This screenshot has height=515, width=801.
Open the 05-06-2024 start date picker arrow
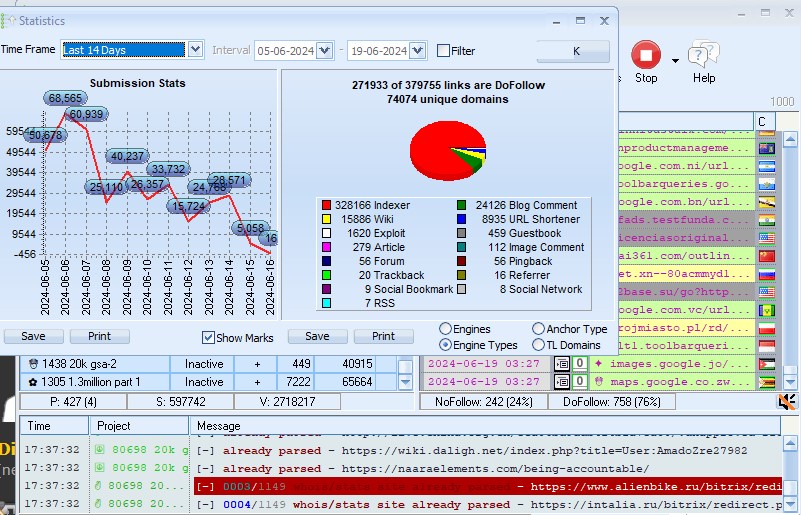click(x=324, y=51)
